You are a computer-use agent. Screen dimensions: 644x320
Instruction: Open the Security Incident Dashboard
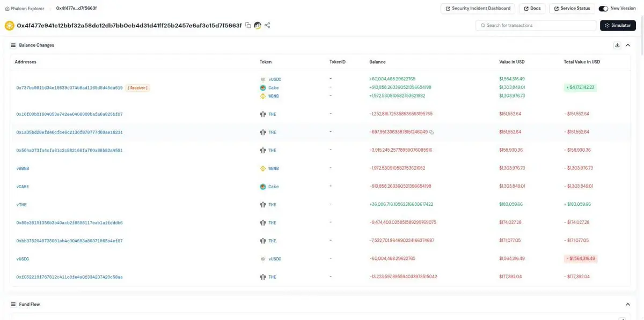(x=478, y=9)
